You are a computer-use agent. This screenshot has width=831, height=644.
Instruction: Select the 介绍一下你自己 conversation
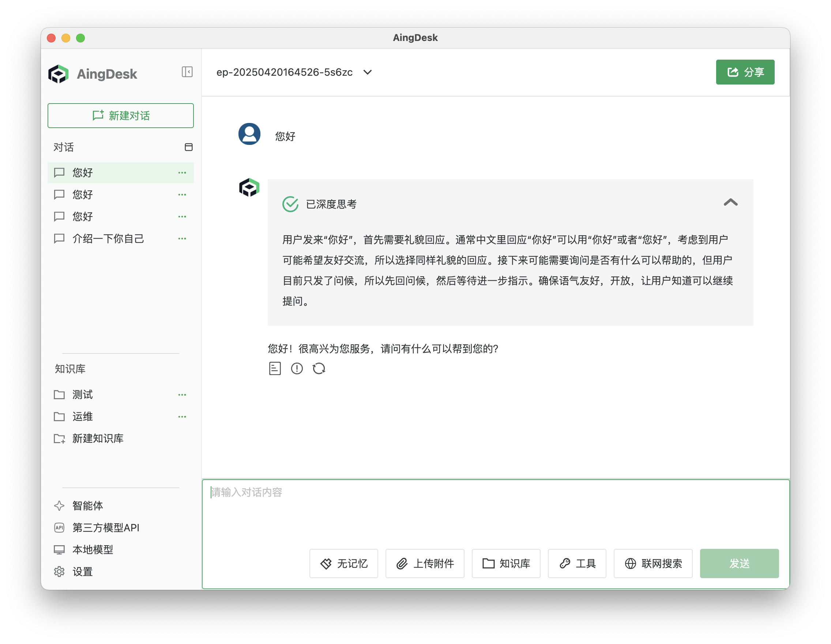[108, 239]
